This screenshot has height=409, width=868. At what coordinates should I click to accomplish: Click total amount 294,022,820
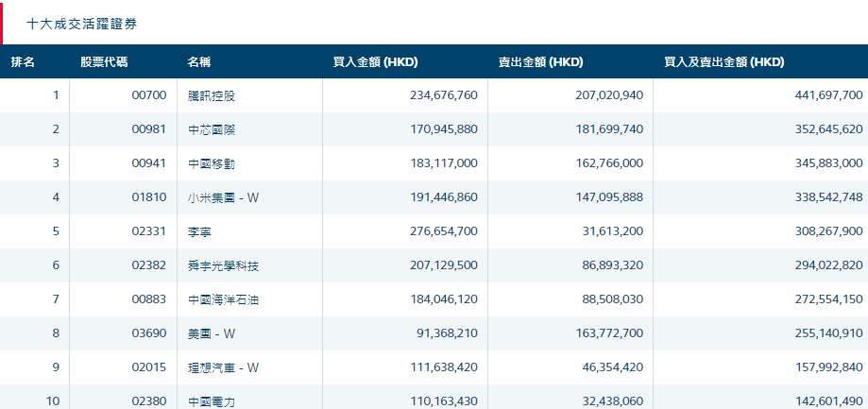pos(828,265)
